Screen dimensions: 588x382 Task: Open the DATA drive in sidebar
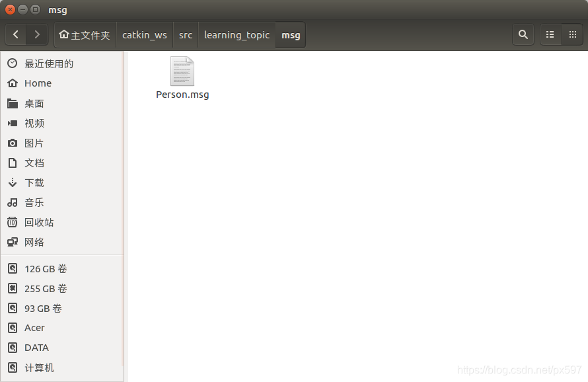62,348
